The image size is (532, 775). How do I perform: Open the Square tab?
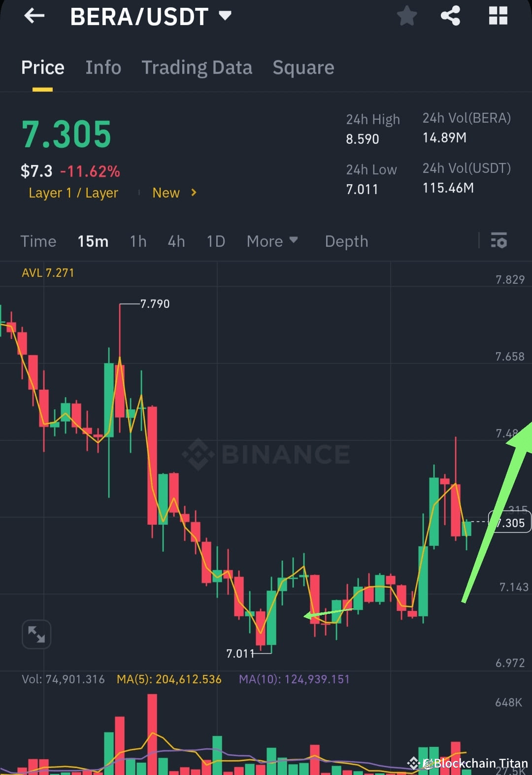pos(303,67)
